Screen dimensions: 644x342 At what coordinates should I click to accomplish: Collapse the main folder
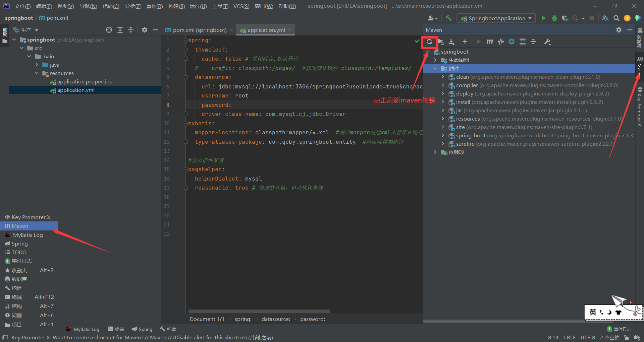click(29, 56)
